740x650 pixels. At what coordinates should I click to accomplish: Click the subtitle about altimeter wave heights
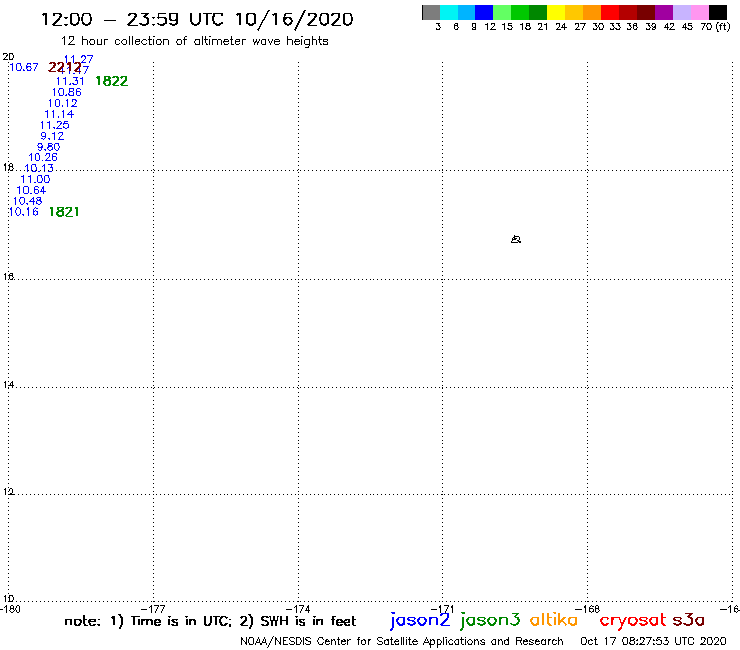point(195,41)
